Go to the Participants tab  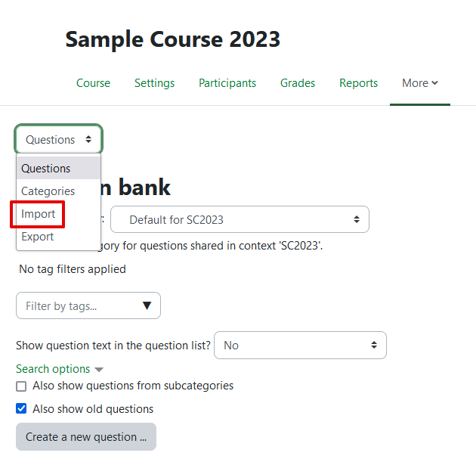[x=227, y=83]
